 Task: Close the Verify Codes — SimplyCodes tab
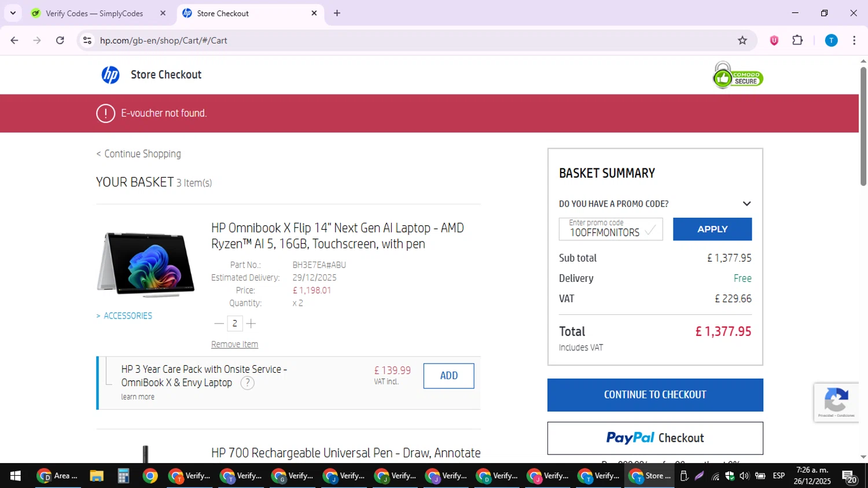[163, 13]
